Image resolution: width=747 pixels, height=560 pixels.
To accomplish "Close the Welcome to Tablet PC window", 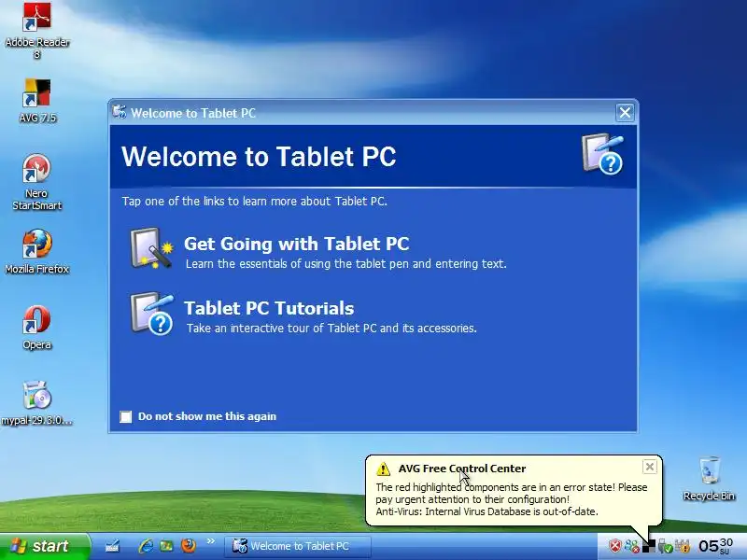I will point(625,113).
